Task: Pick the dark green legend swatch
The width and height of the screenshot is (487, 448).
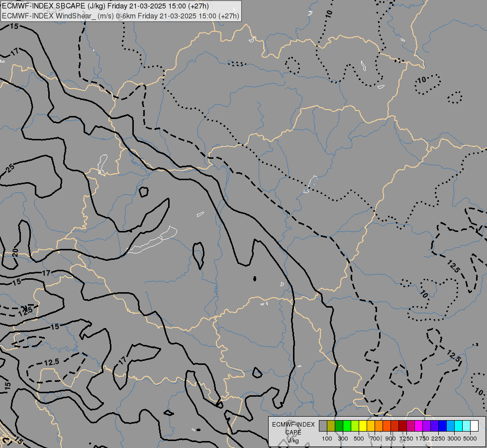Action: (x=339, y=426)
